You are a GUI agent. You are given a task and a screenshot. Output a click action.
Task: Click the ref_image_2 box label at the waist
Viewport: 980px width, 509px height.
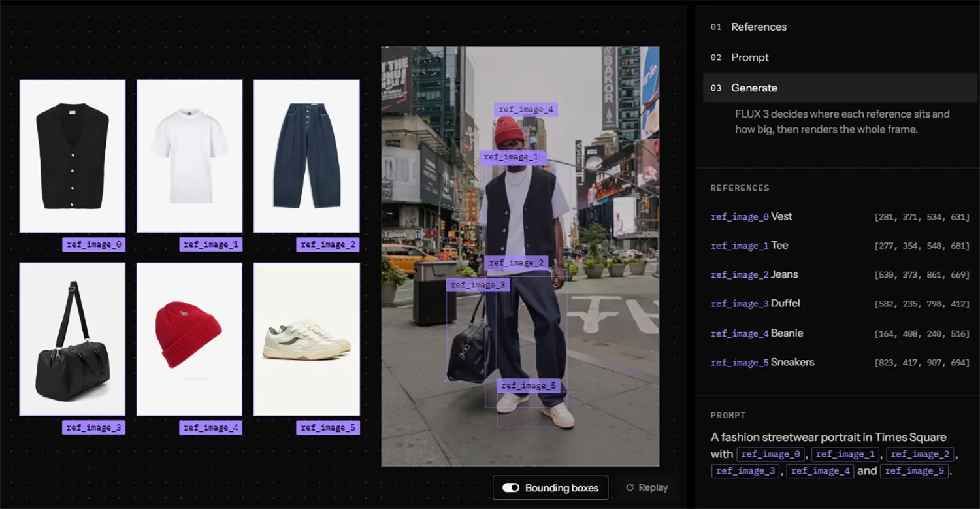click(516, 263)
